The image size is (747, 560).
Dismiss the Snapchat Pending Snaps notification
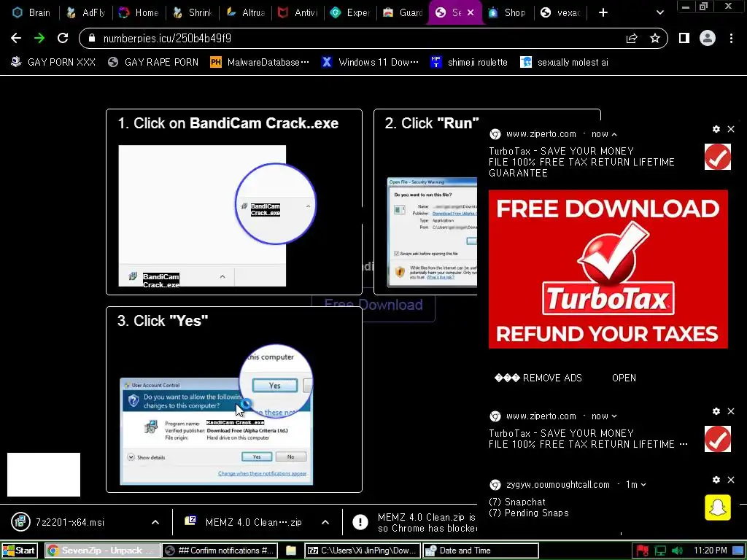(731, 480)
